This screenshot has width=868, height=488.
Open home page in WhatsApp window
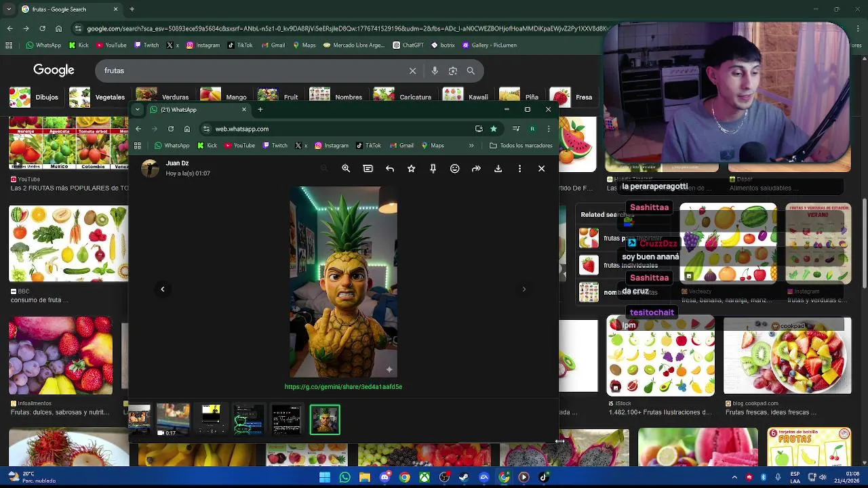tap(187, 129)
